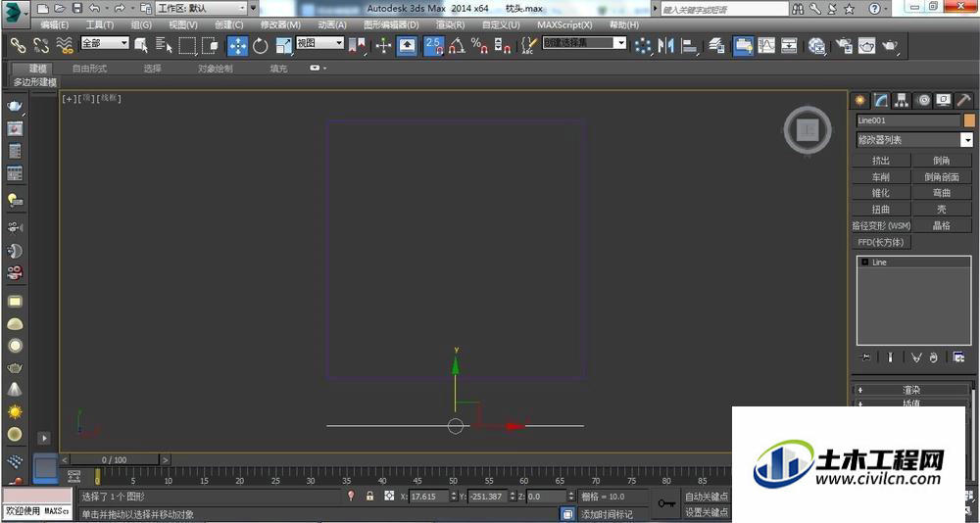Click FFD(长方体) modifier button
980x523 pixels.
pyautogui.click(x=881, y=242)
